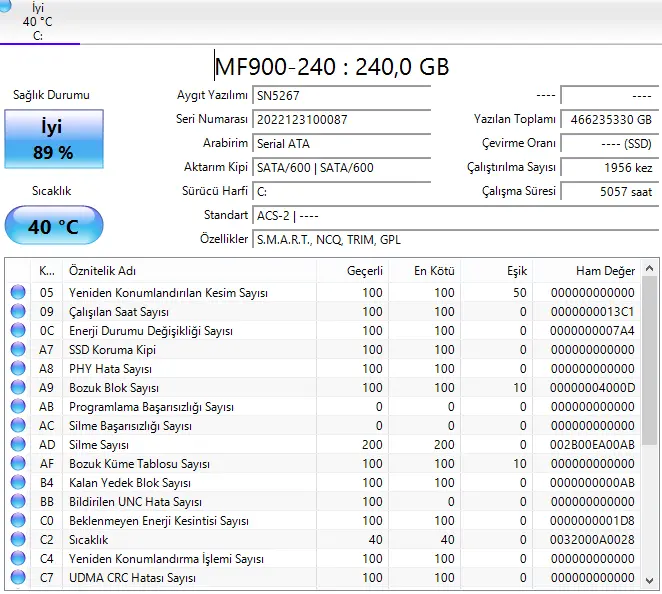
Task: Select the Yeniden Konumlandırılan Kesim Sayısı row
Action: click(323, 292)
